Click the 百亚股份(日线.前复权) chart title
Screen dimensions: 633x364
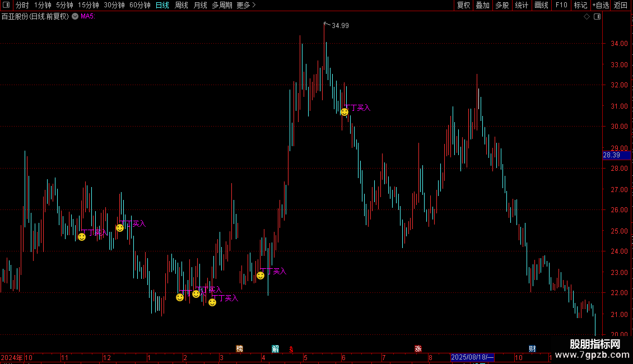[35, 16]
